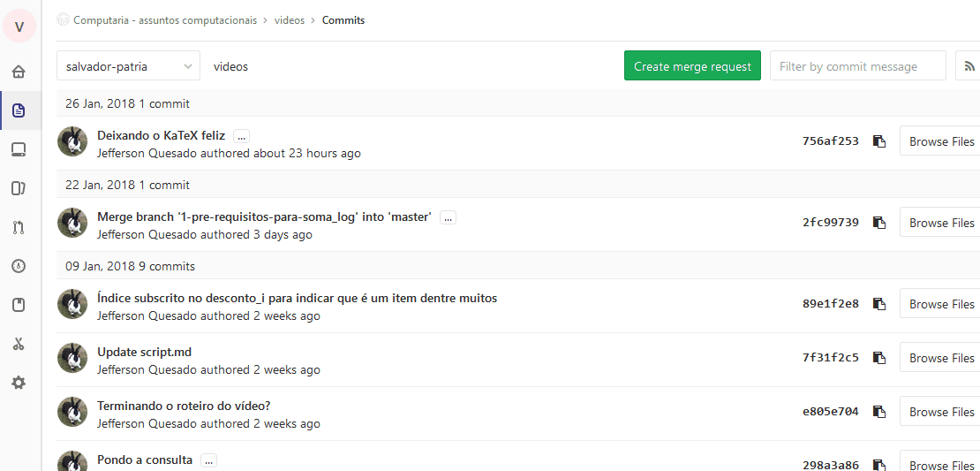Click commit hash 7f31f2c5
The width and height of the screenshot is (980, 471).
coord(831,358)
